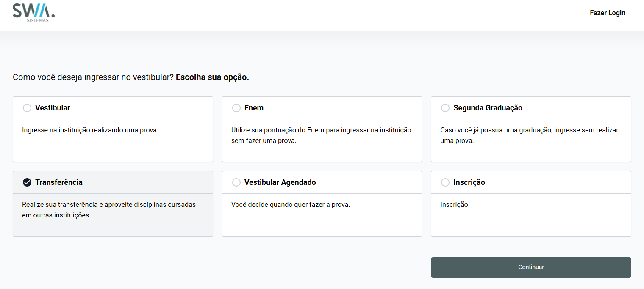Click the Transferência card title text
Screen dimensions: 644x289
(x=59, y=182)
